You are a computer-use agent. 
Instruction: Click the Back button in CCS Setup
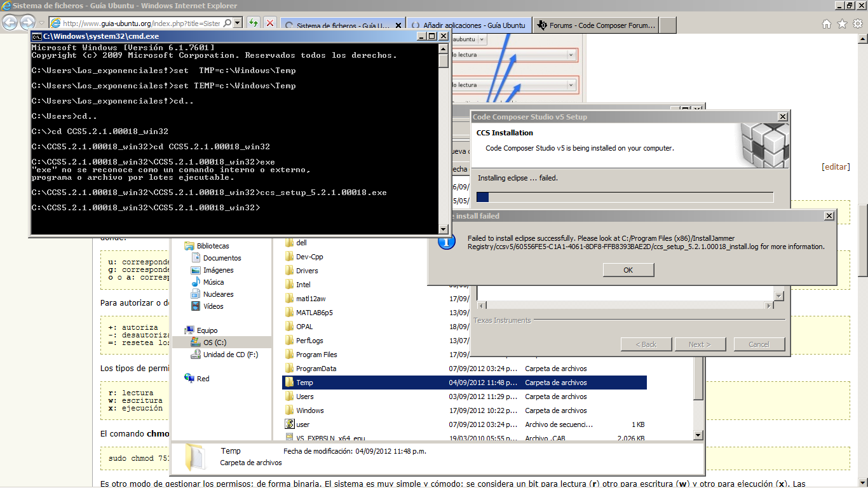click(646, 344)
